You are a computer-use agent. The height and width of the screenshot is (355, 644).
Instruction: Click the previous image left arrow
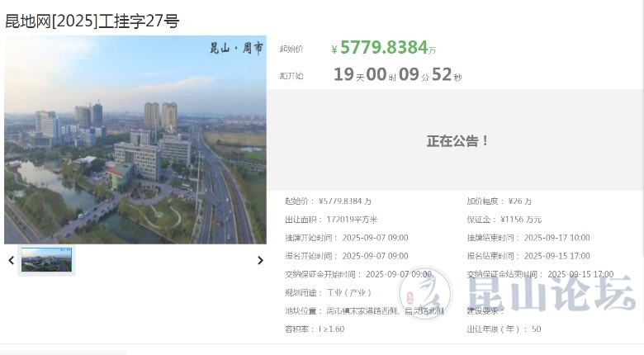(x=11, y=261)
